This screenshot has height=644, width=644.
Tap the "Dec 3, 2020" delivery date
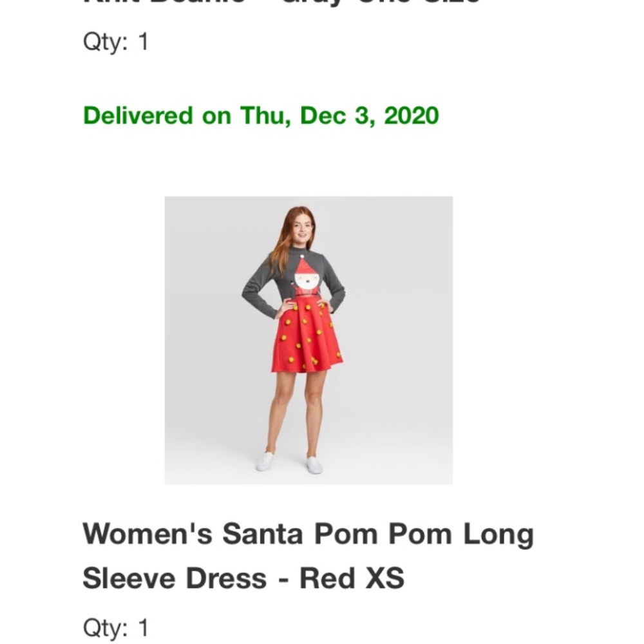tap(369, 116)
